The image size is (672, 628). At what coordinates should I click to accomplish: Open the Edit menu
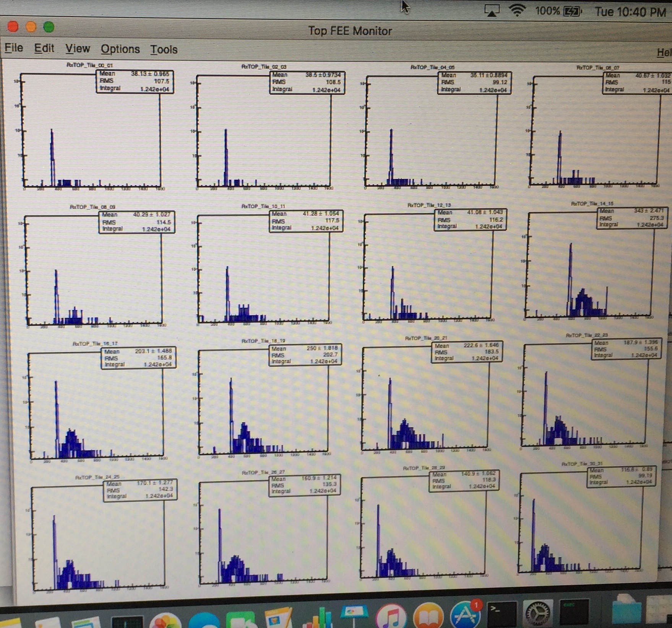pyautogui.click(x=44, y=48)
